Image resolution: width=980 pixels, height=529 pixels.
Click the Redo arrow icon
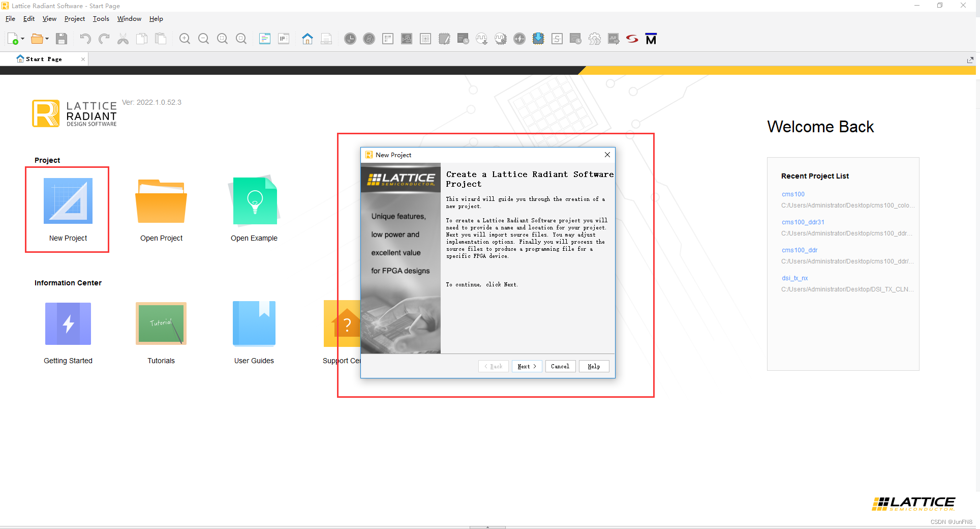(x=104, y=39)
